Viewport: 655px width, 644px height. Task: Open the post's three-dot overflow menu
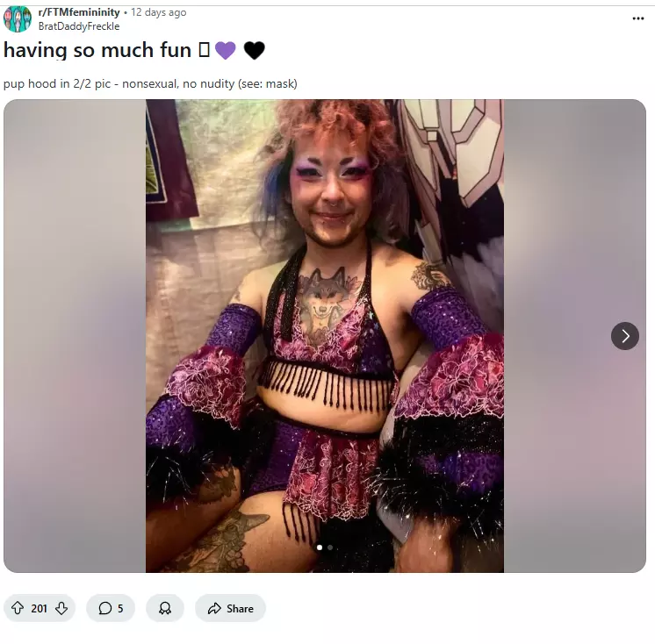point(638,18)
